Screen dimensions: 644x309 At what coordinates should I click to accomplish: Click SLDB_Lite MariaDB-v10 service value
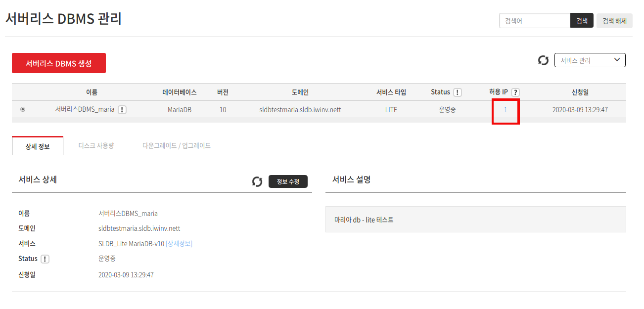[131, 244]
